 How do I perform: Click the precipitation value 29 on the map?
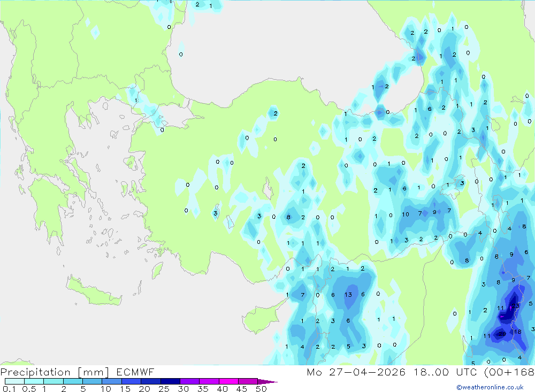click(x=502, y=334)
